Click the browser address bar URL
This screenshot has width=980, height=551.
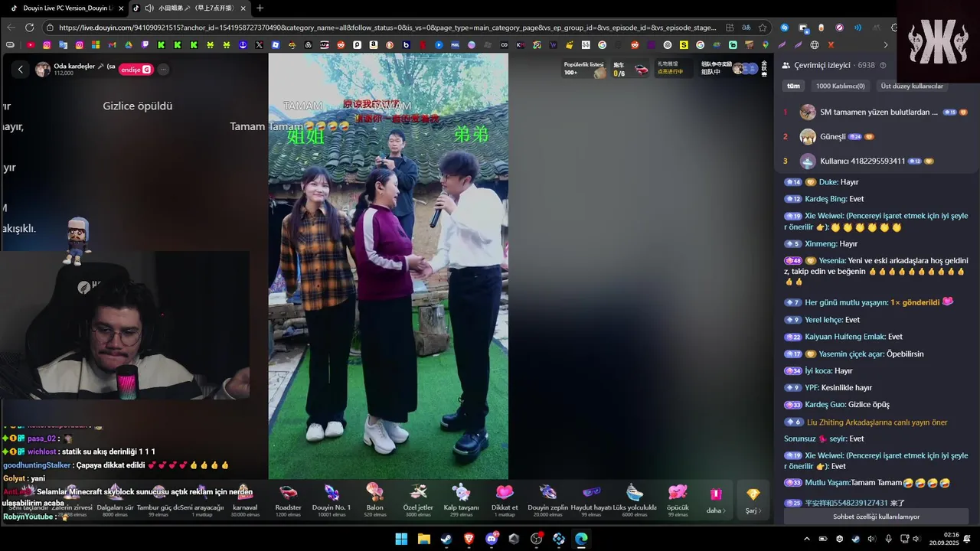tap(387, 28)
